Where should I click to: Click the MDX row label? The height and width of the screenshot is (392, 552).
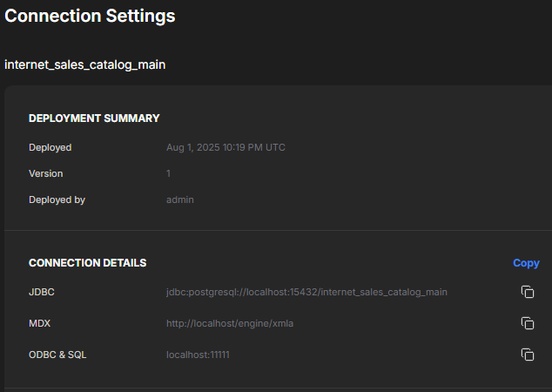pyautogui.click(x=40, y=323)
